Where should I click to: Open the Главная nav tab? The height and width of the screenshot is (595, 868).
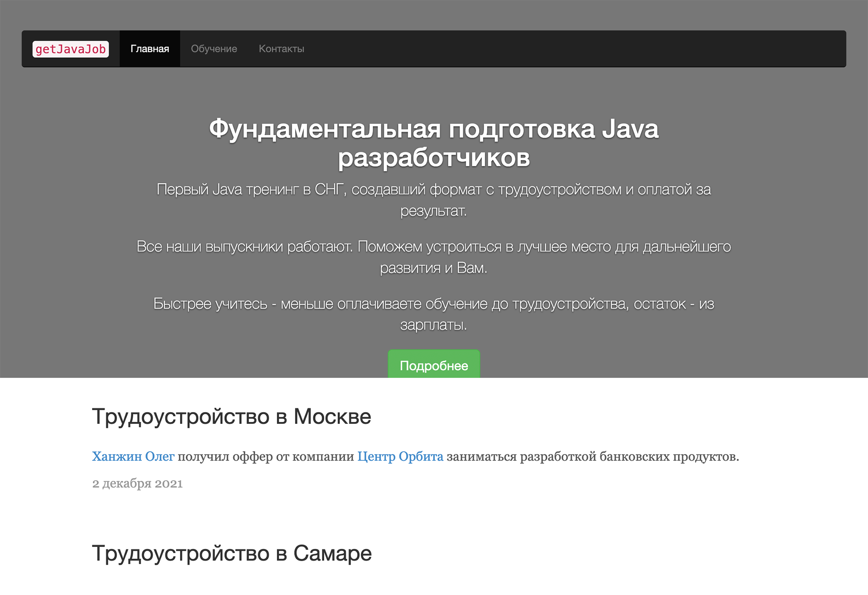(x=150, y=49)
